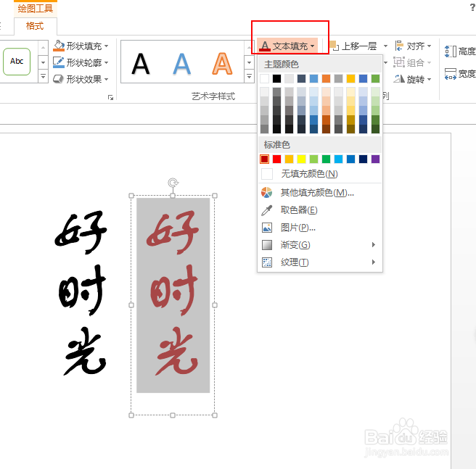
Task: Click the Shape Fill paint bucket icon
Action: coord(59,46)
